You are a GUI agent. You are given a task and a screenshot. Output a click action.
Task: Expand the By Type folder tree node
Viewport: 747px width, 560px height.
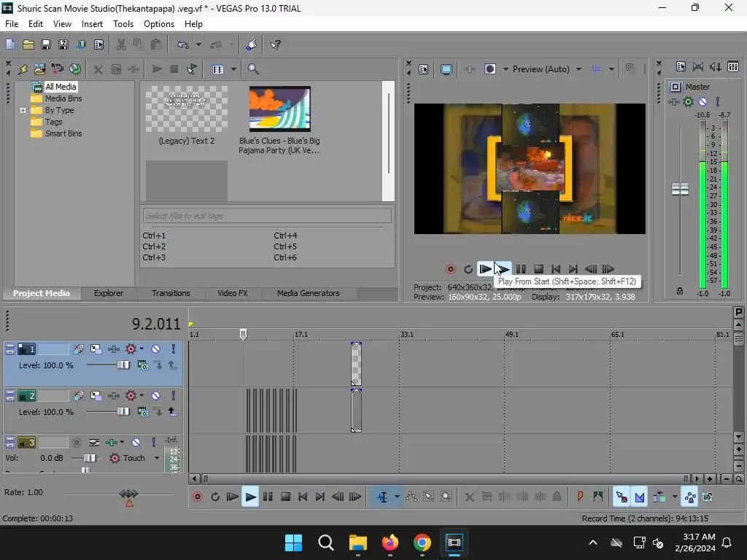(x=23, y=110)
